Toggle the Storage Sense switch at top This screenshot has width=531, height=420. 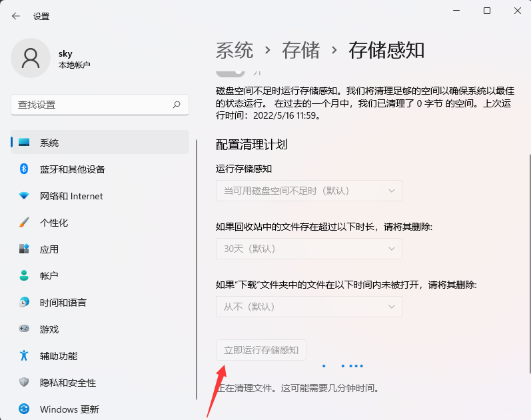tap(230, 72)
